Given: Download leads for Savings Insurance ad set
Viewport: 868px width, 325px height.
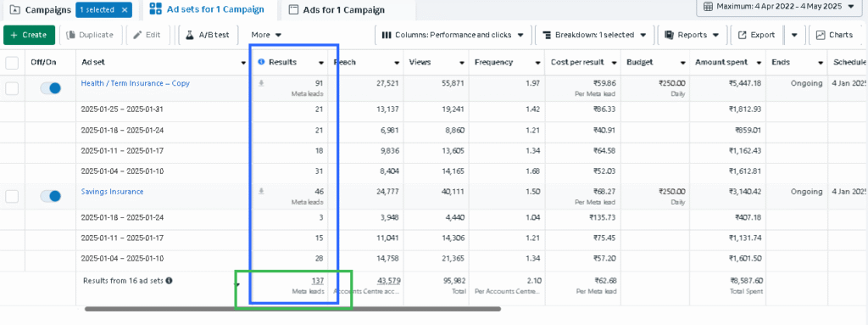Looking at the screenshot, I should pyautogui.click(x=261, y=191).
